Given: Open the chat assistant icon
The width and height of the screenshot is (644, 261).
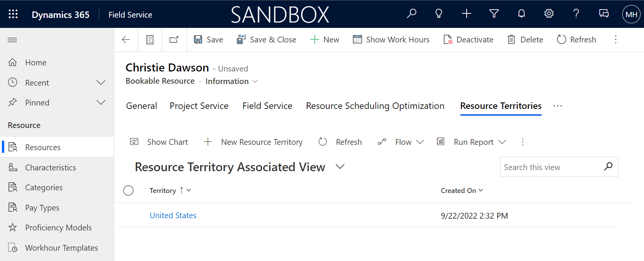Looking at the screenshot, I should click(x=604, y=14).
